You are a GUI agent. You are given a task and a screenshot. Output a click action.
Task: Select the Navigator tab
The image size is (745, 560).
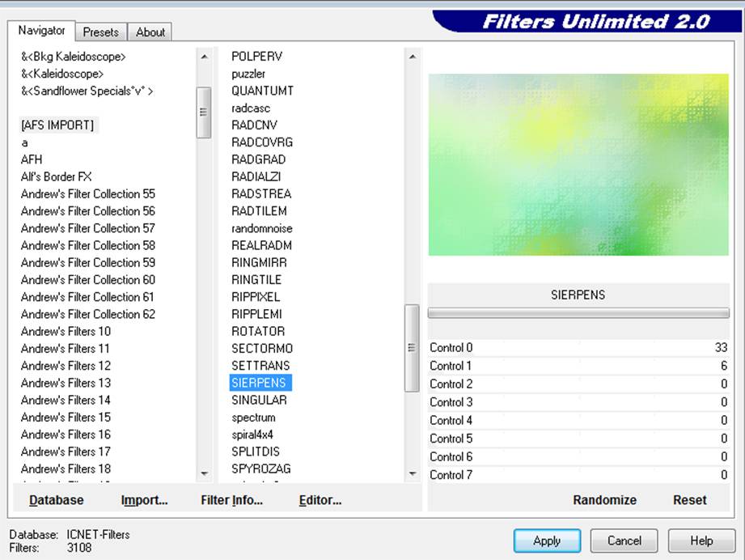click(x=42, y=31)
